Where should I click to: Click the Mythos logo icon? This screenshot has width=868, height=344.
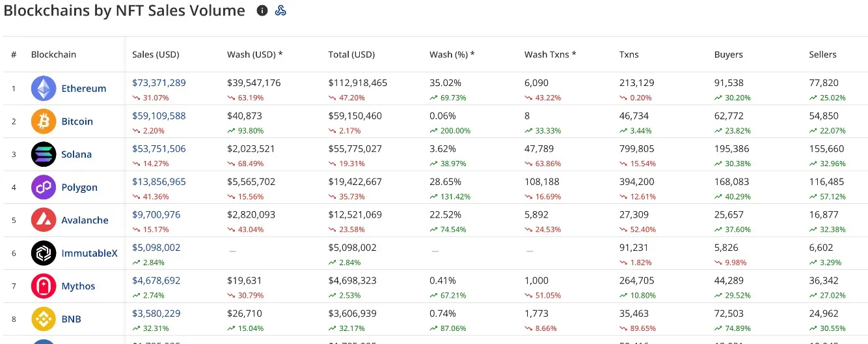[44, 286]
